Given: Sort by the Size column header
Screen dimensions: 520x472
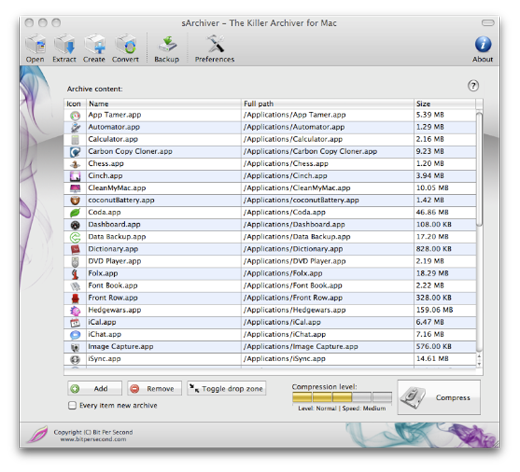Looking at the screenshot, I should [x=445, y=104].
